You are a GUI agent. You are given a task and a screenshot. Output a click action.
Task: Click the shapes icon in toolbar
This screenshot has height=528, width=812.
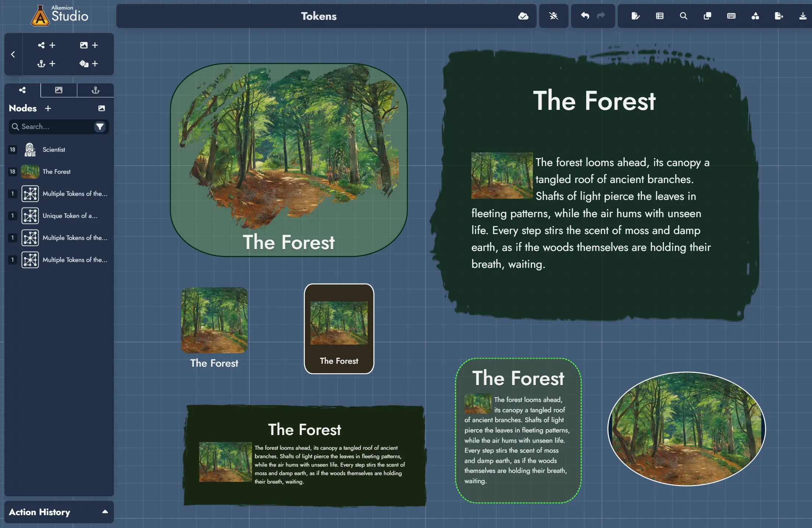(755, 16)
